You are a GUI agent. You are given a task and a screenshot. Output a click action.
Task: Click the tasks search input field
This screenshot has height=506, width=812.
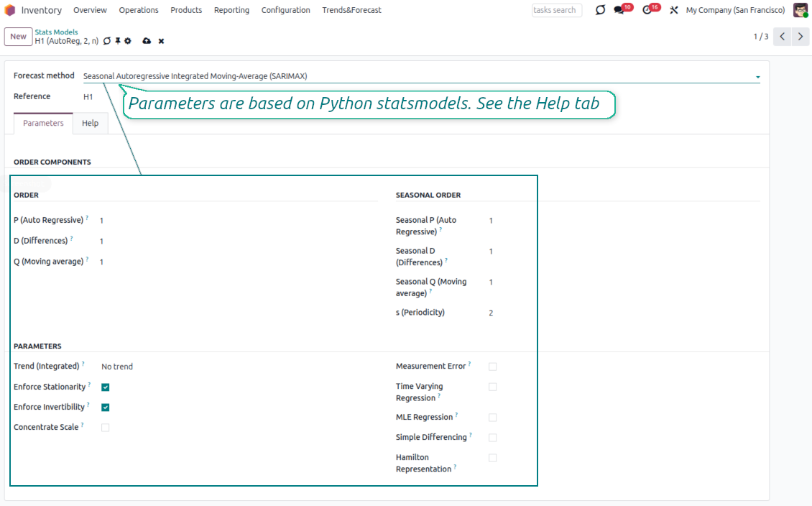coord(556,10)
